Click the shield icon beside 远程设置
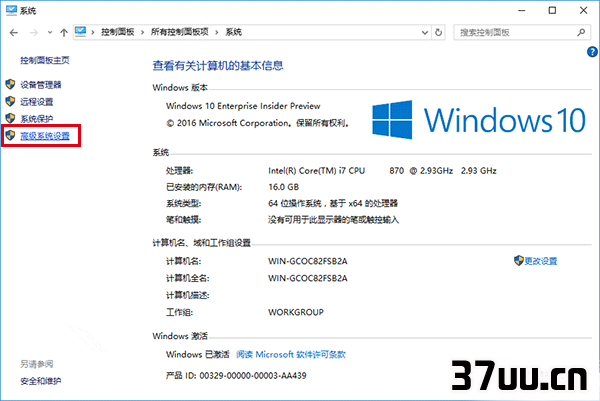 click(10, 101)
